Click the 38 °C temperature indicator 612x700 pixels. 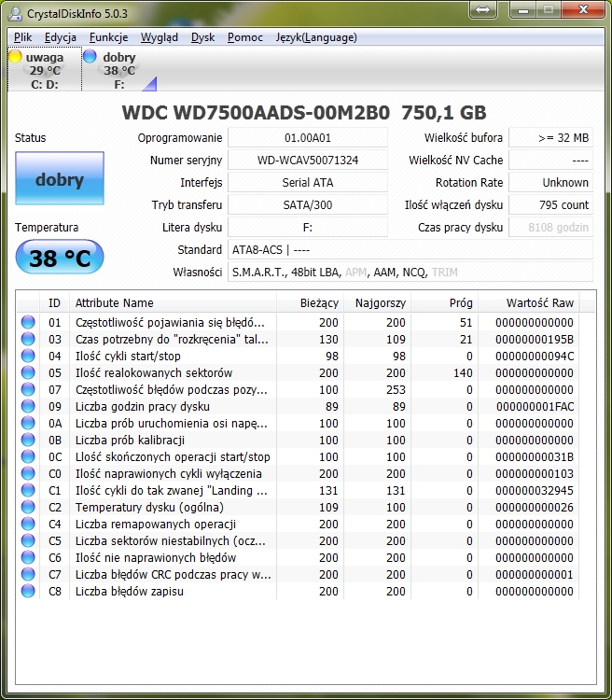point(60,257)
